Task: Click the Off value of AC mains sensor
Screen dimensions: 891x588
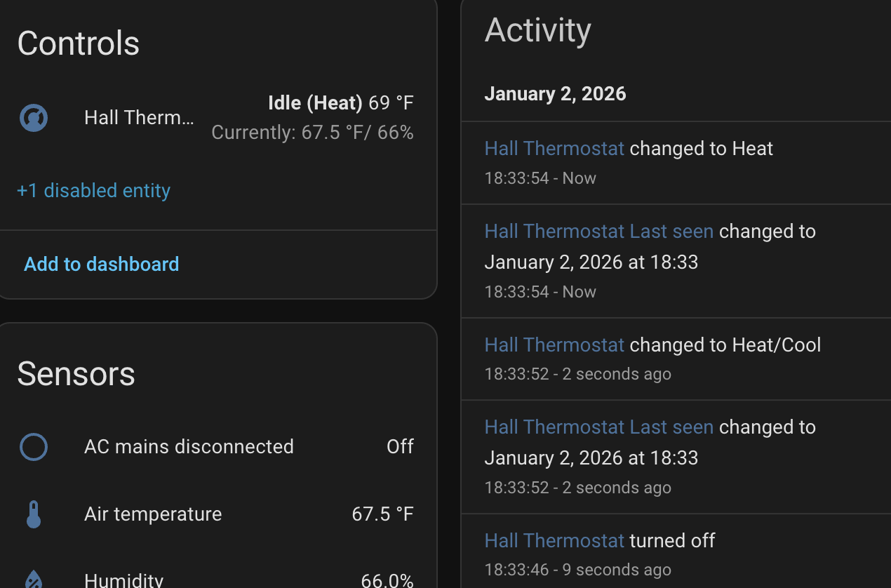Action: [400, 447]
